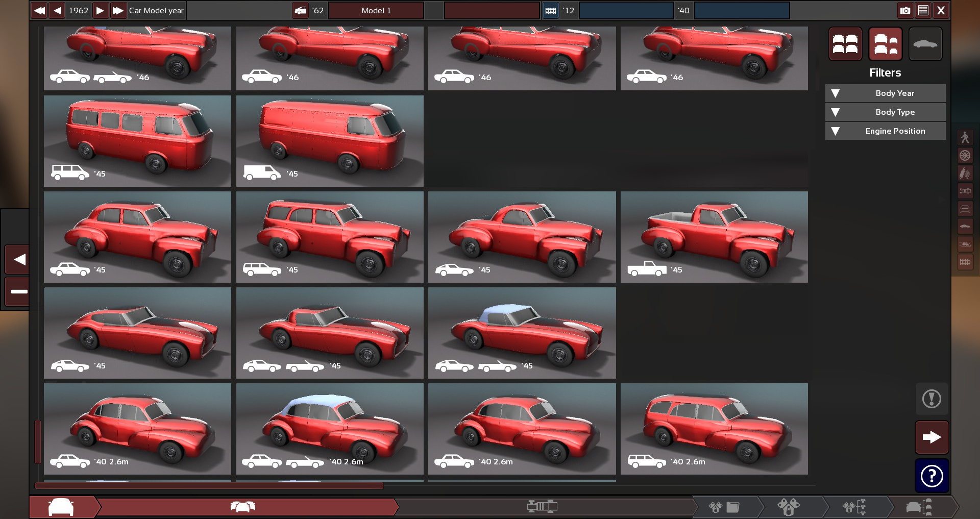
Task: Toggle the single car silhouette view
Action: pos(925,44)
